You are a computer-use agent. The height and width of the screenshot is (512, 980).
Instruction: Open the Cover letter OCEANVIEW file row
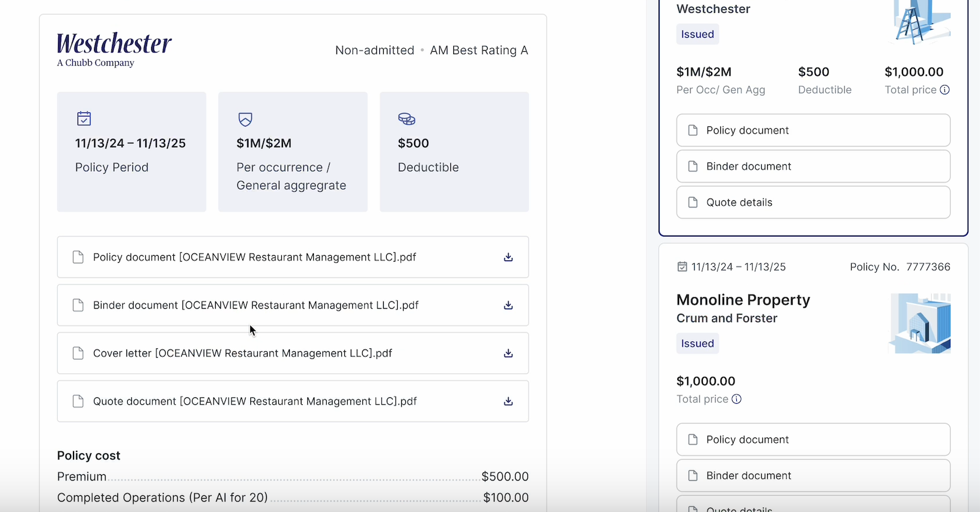click(242, 353)
